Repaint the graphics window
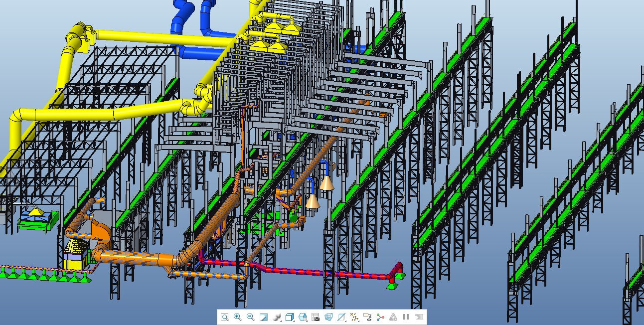 click(x=264, y=317)
